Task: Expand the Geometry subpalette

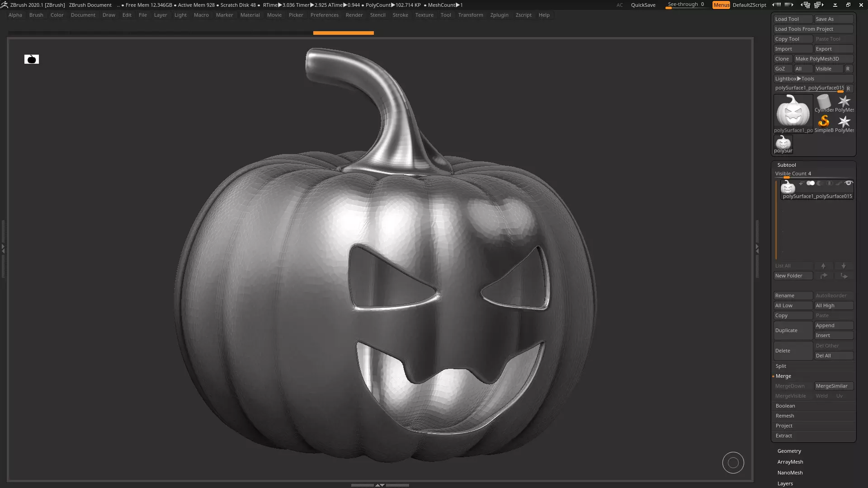Action: click(789, 451)
